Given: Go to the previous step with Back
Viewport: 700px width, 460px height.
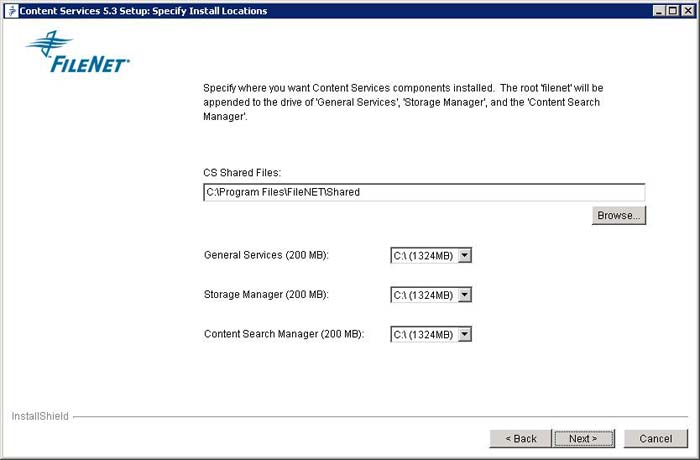Looking at the screenshot, I should [x=521, y=439].
